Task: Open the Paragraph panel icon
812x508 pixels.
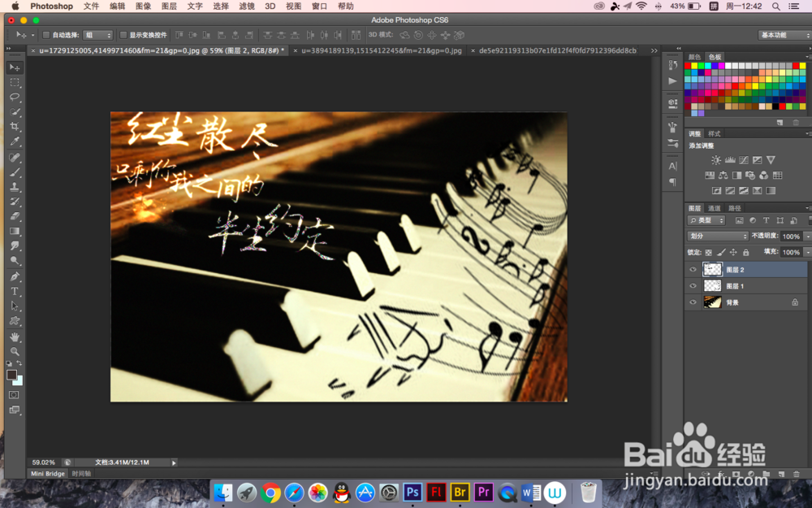Action: coord(672,182)
